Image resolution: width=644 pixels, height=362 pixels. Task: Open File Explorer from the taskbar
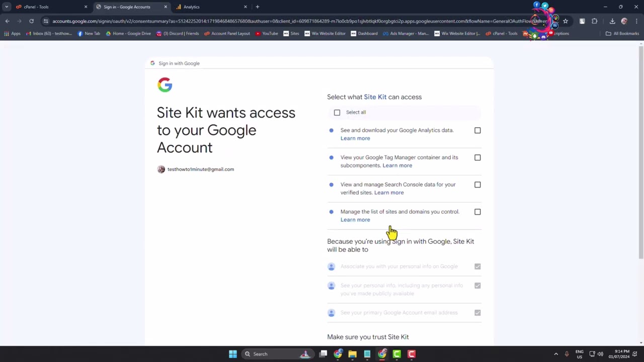[353, 354]
